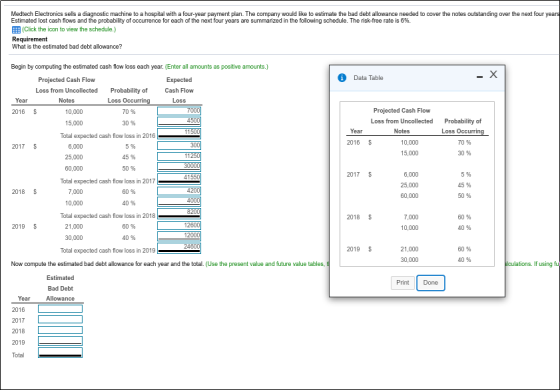
Task: Click the expected loss field showing 11250
Action: pyautogui.click(x=179, y=156)
